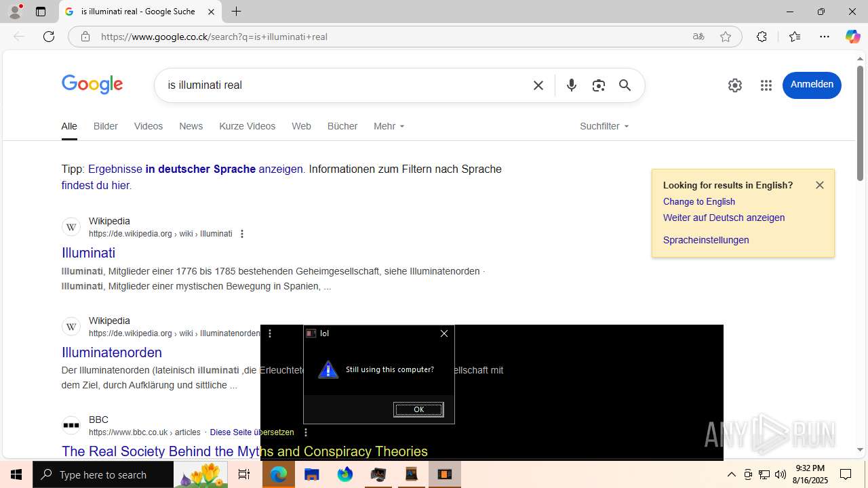Clear the search query with X
This screenshot has width=868, height=488.
[x=538, y=85]
